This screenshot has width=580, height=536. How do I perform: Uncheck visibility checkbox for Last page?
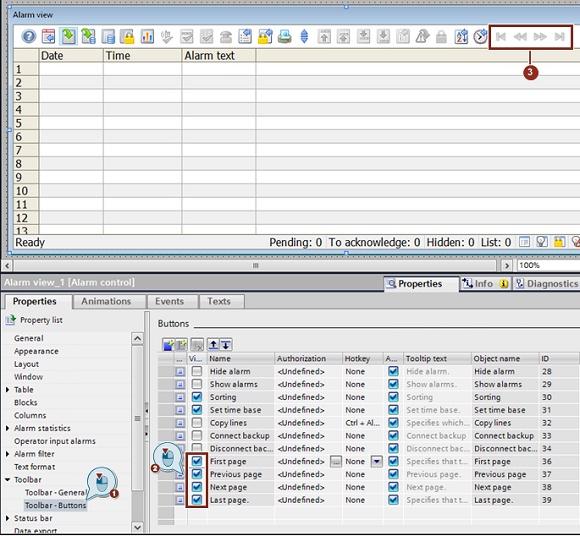coord(197,500)
